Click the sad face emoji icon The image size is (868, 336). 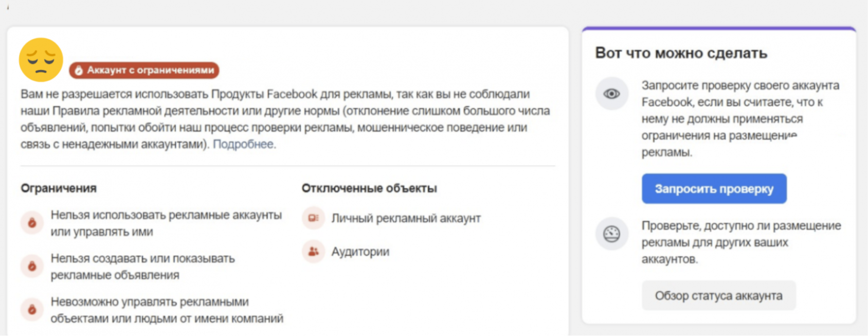(41, 60)
